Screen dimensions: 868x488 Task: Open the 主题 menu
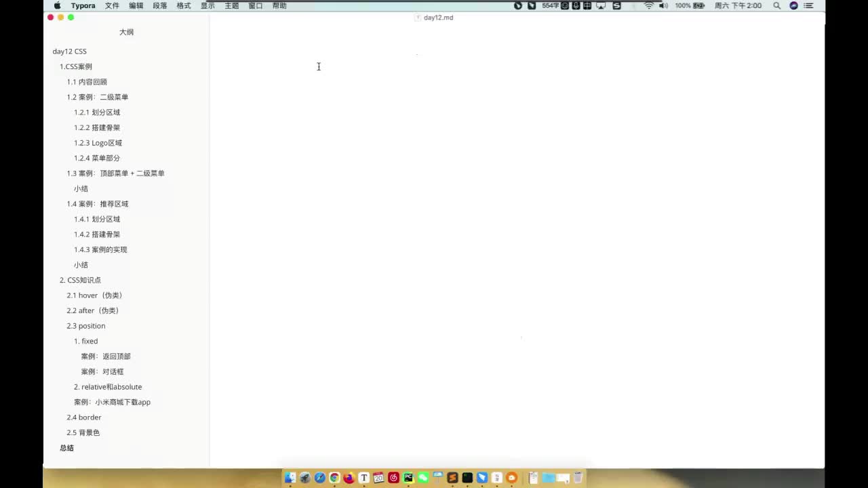[232, 5]
